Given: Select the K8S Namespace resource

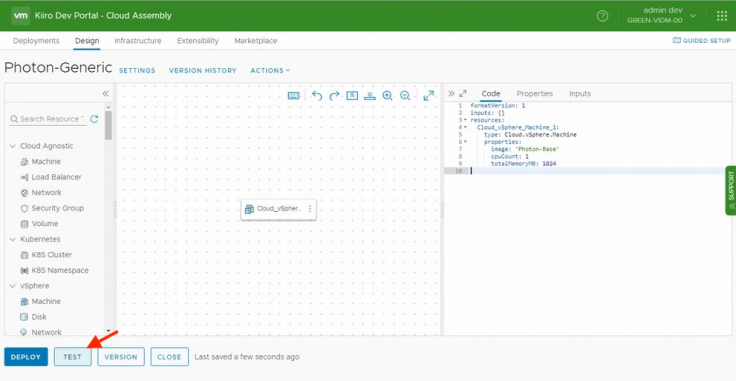Looking at the screenshot, I should (x=60, y=270).
